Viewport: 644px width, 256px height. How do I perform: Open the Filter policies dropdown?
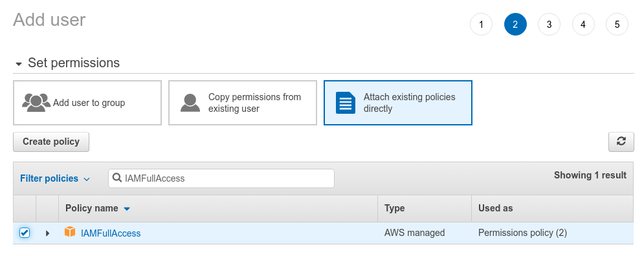[54, 178]
